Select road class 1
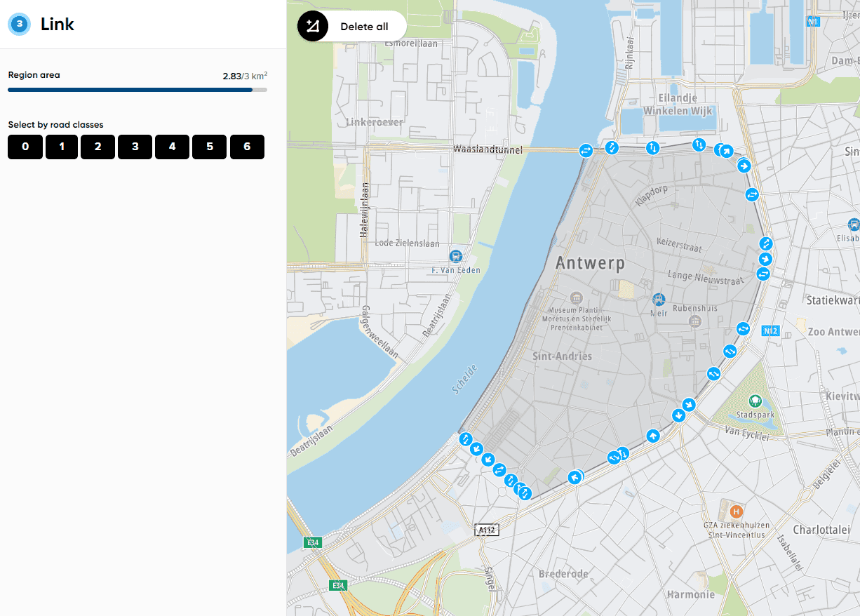 point(62,147)
